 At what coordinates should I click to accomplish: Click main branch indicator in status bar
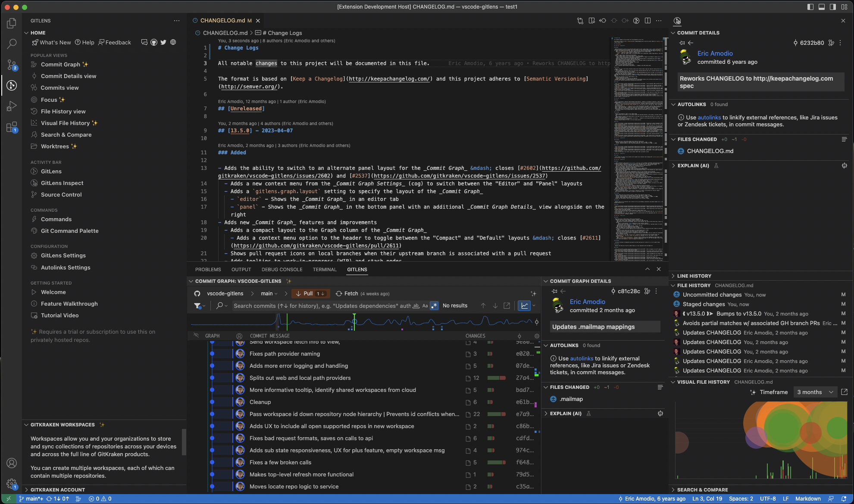point(31,499)
